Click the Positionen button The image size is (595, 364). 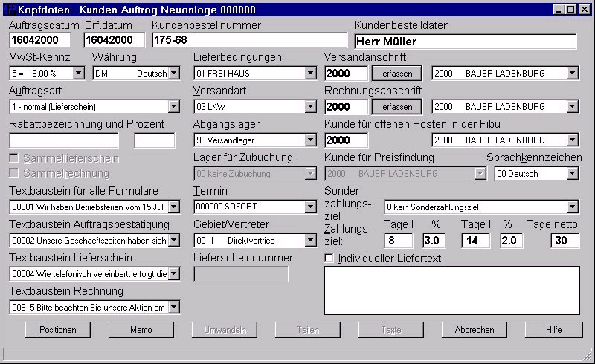click(58, 330)
